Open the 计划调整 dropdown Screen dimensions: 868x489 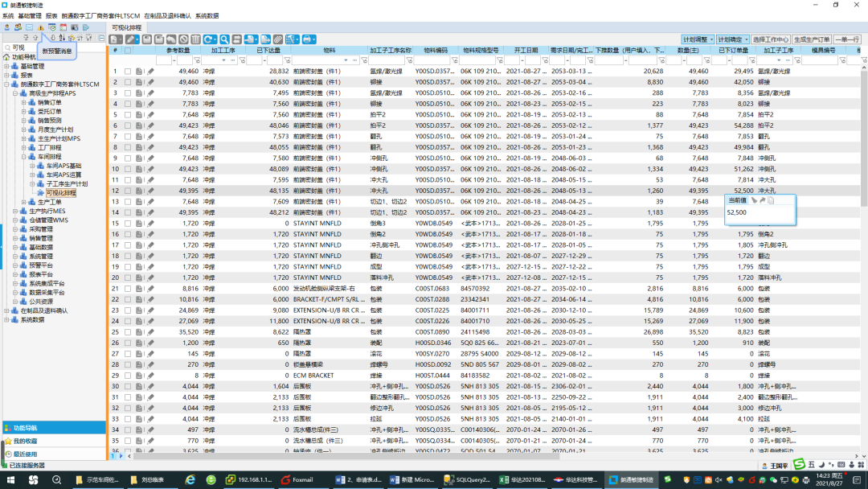point(697,39)
